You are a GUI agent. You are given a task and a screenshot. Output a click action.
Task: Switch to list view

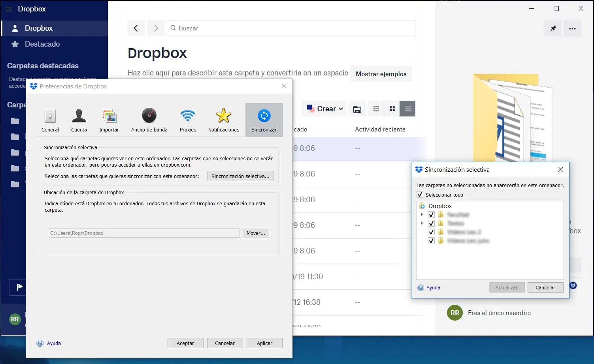(408, 109)
